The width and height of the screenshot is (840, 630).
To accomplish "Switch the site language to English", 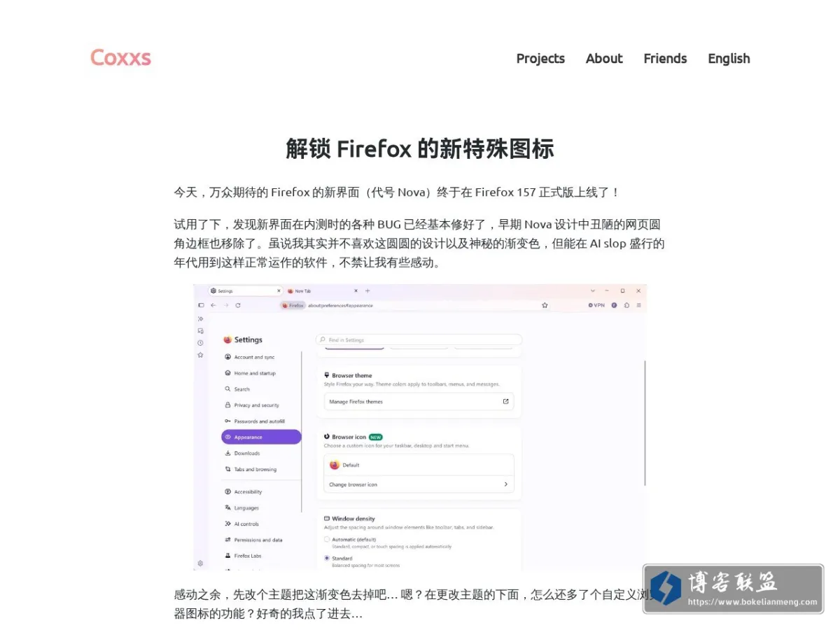I will click(729, 59).
